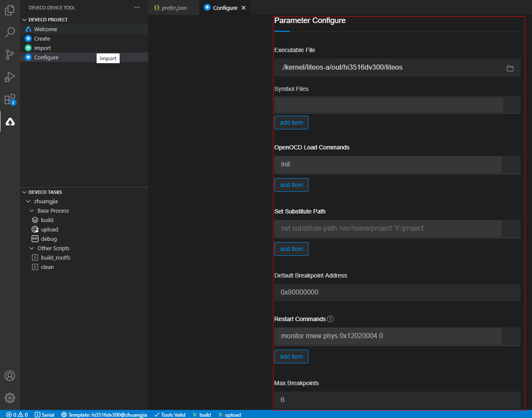Click the Max Breakpoints field
The height and width of the screenshot is (418, 532).
pos(397,400)
